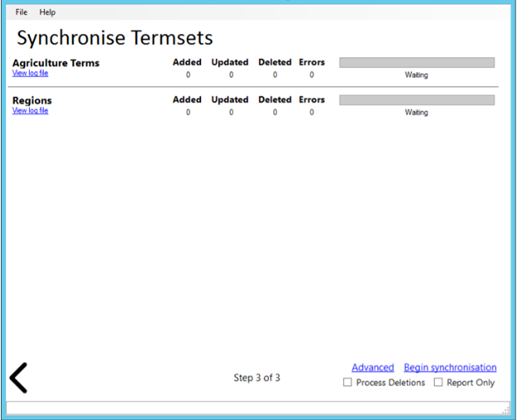Select the Agriculture Terms termset heading
The height and width of the screenshot is (420, 518).
coord(56,63)
